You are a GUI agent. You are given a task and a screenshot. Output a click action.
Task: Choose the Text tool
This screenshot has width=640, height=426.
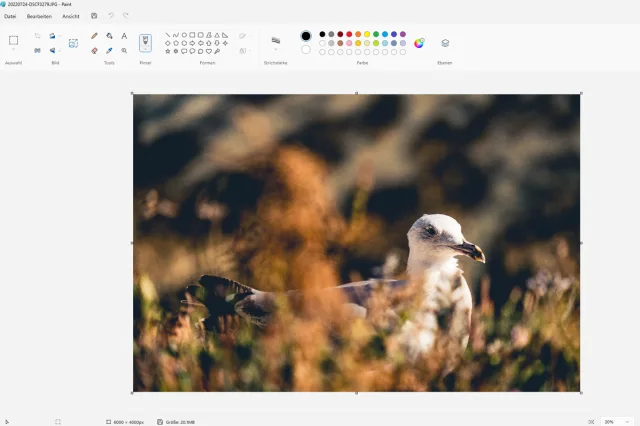click(124, 35)
